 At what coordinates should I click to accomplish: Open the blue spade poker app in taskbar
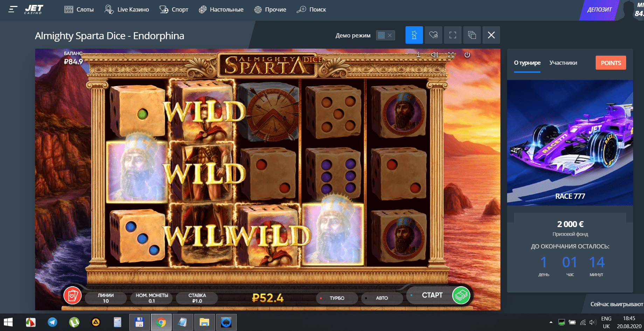click(x=226, y=322)
